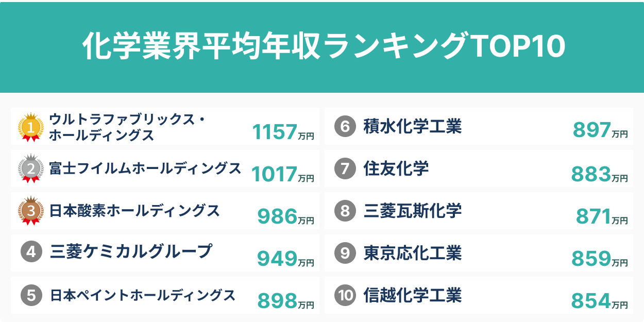The image size is (644, 322).
Task: Open the 信越化学工業 entry text
Action: [412, 295]
